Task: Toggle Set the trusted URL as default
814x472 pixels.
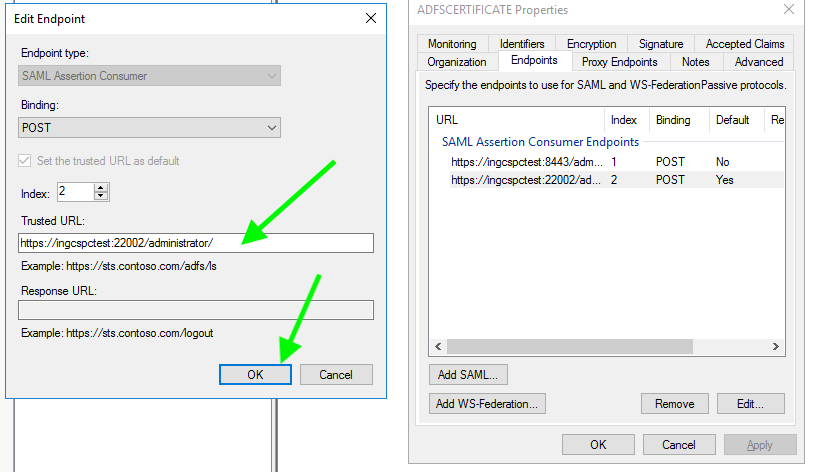Action: [x=26, y=161]
